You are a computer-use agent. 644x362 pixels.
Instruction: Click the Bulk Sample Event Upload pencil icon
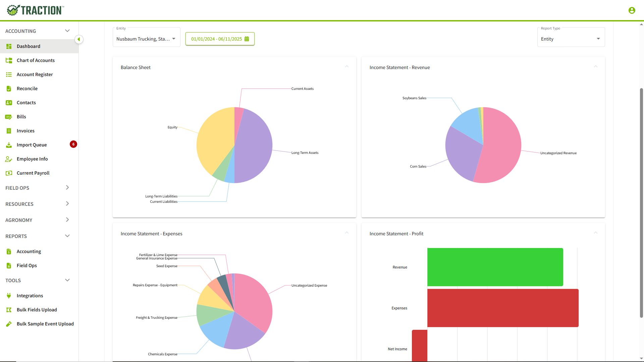coord(9,324)
